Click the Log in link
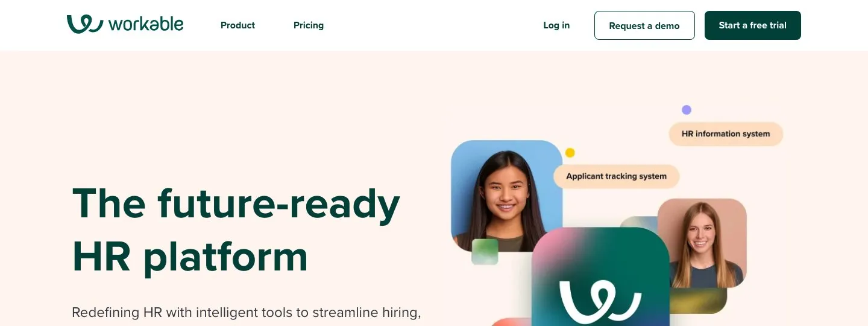 (x=556, y=25)
